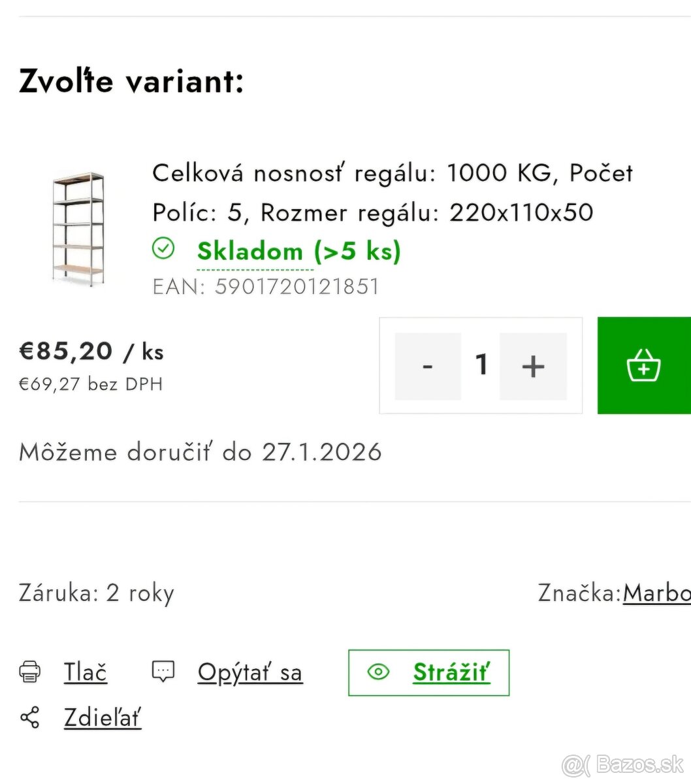Viewport: 691px width, 784px height.
Task: Select the Tlač print option
Action: pos(85,672)
